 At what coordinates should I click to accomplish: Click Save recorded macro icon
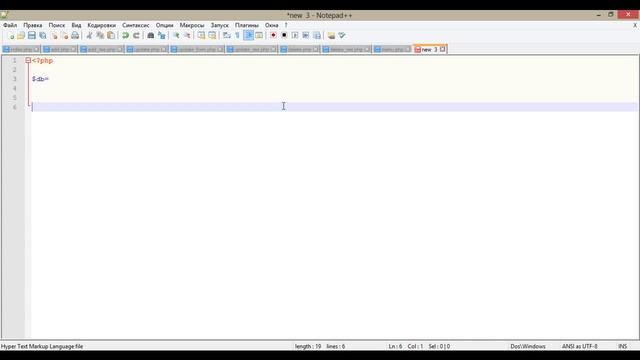(317, 36)
